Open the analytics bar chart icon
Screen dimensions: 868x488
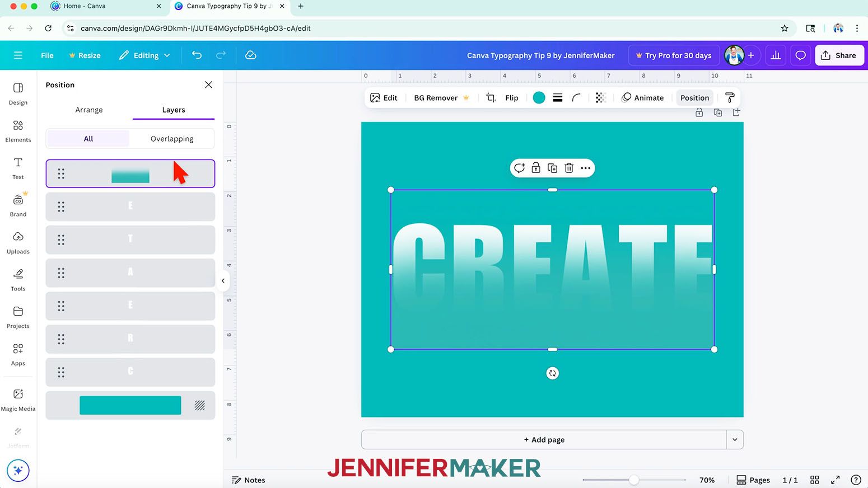tap(776, 55)
